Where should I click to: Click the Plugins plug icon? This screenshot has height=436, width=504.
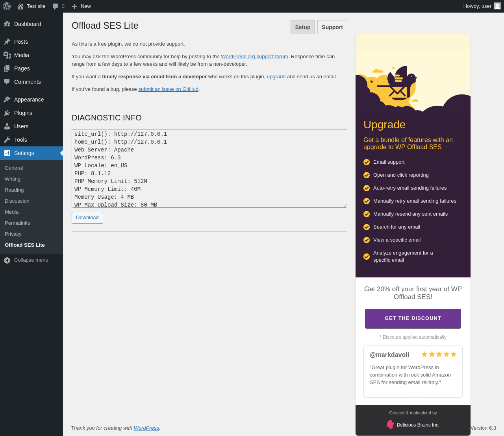[7, 113]
